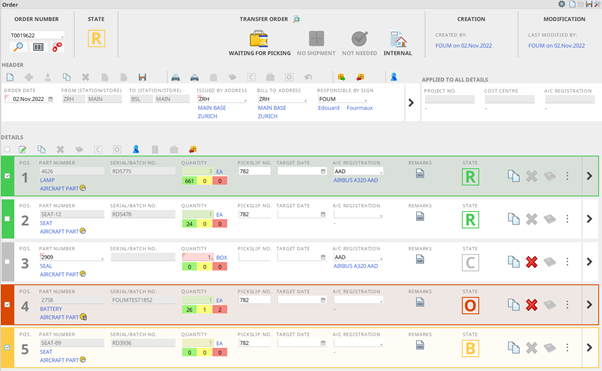This screenshot has height=371, width=602.
Task: Click the edit pencil icon in details toolbar
Action: (x=23, y=149)
